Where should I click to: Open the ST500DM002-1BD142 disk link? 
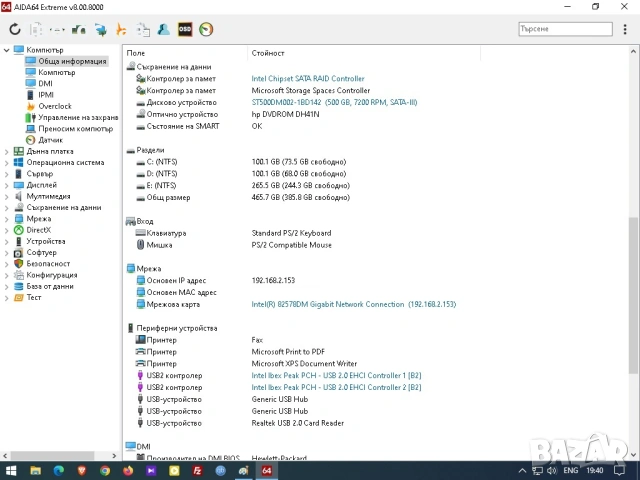pyautogui.click(x=334, y=102)
